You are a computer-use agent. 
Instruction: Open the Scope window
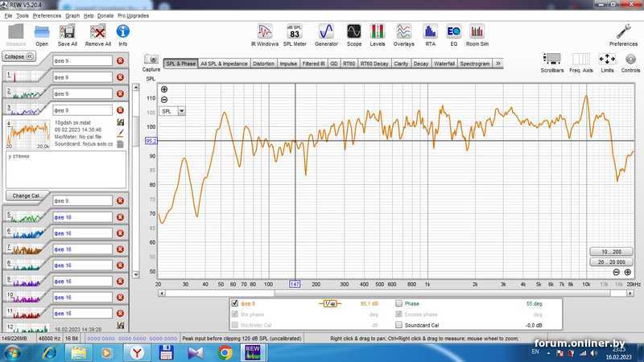click(354, 33)
